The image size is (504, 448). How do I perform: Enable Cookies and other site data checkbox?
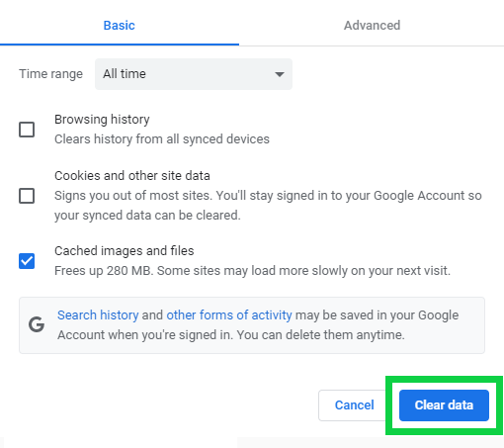(x=27, y=196)
